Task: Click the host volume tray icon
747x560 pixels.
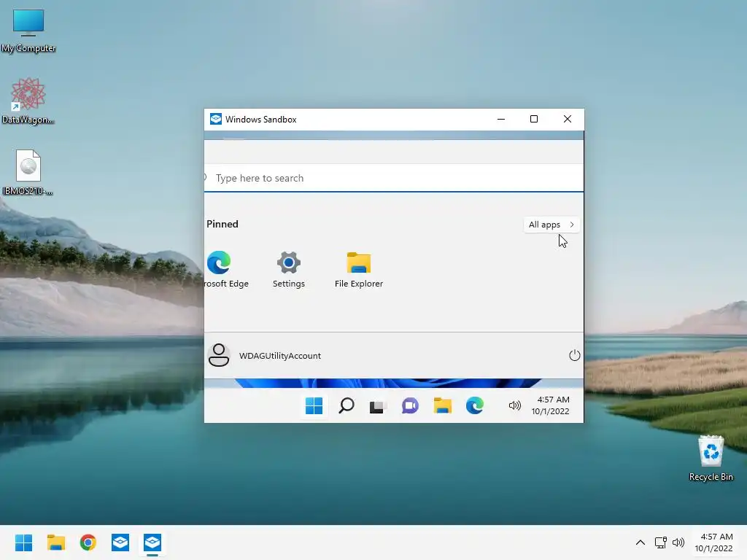Action: (x=678, y=542)
